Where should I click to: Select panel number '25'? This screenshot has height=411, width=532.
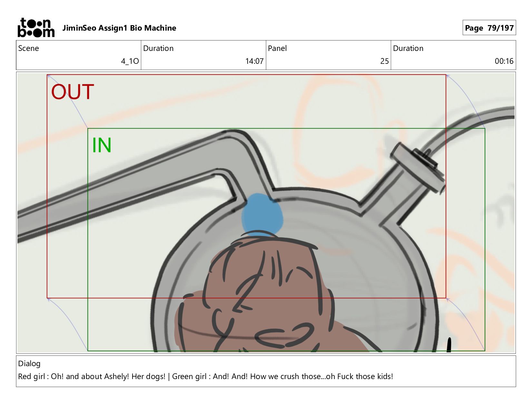384,61
